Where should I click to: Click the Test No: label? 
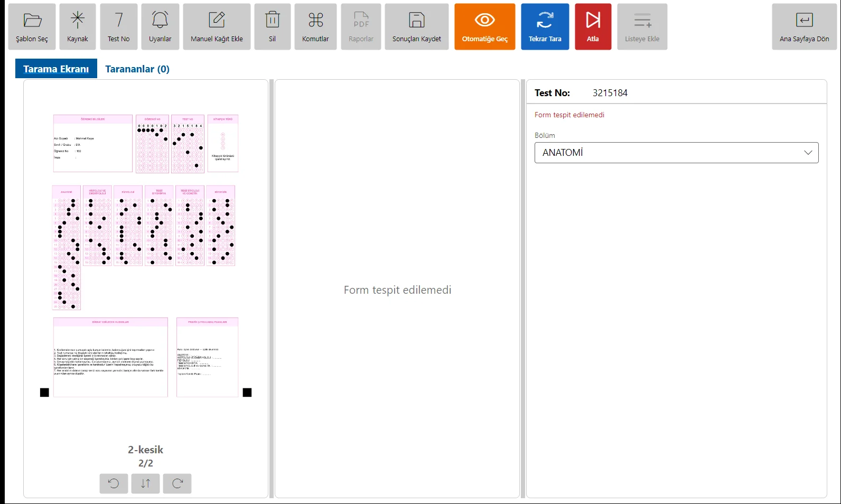click(552, 93)
